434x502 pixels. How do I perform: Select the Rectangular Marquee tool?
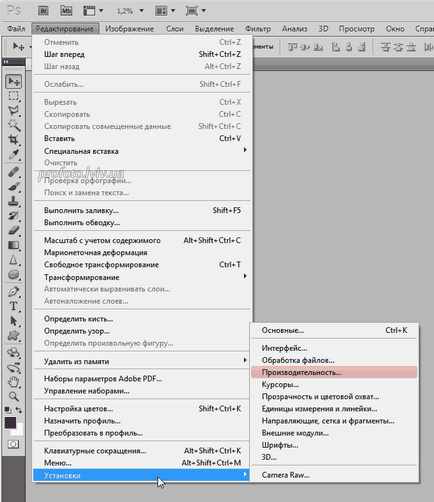click(14, 96)
